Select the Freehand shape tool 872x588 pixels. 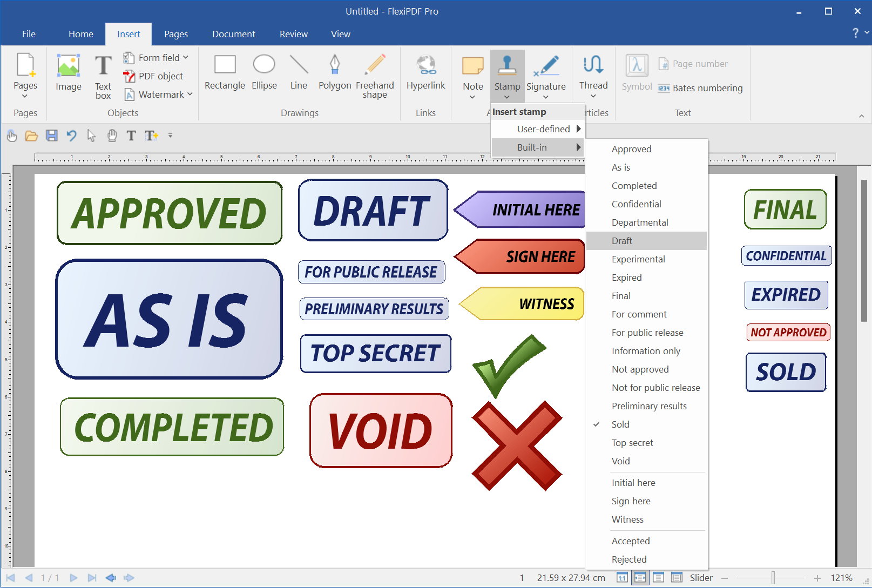coord(375,71)
